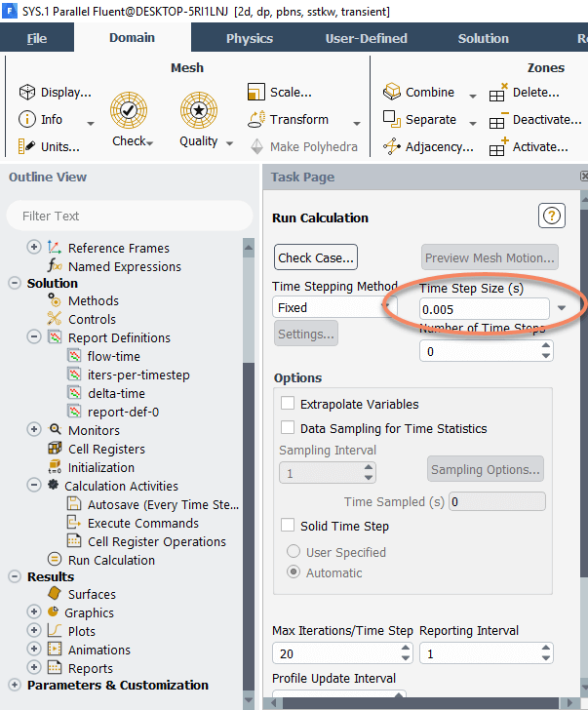Enable Extrapolate Variables checkbox
Image resolution: width=588 pixels, height=710 pixels.
click(x=288, y=403)
